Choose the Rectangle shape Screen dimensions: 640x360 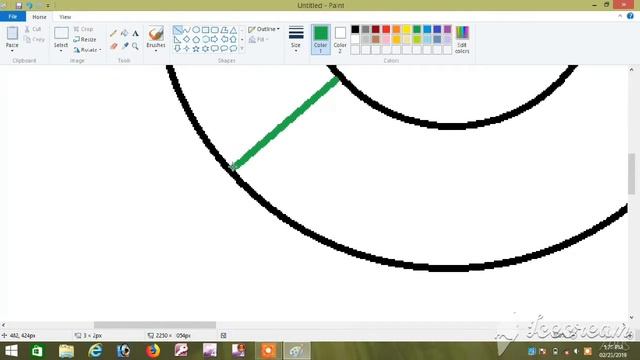coord(206,30)
